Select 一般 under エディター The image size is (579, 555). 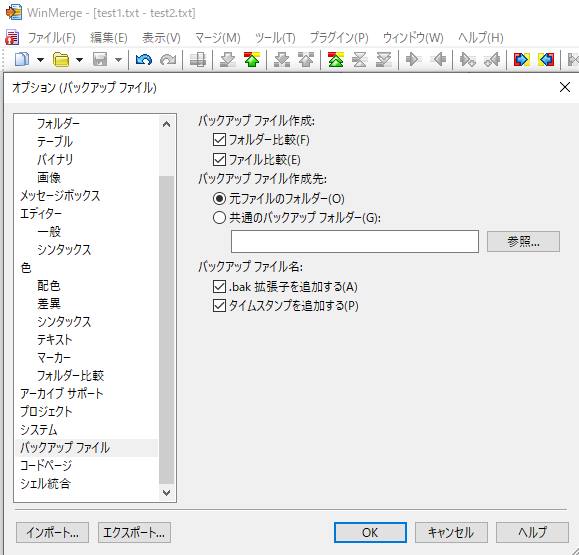pos(49,232)
